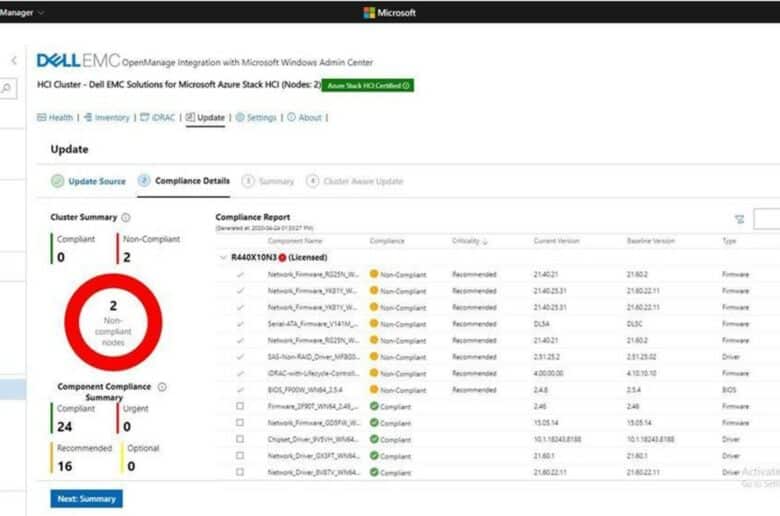This screenshot has width=780, height=516.
Task: Click the About info icon
Action: pos(292,117)
